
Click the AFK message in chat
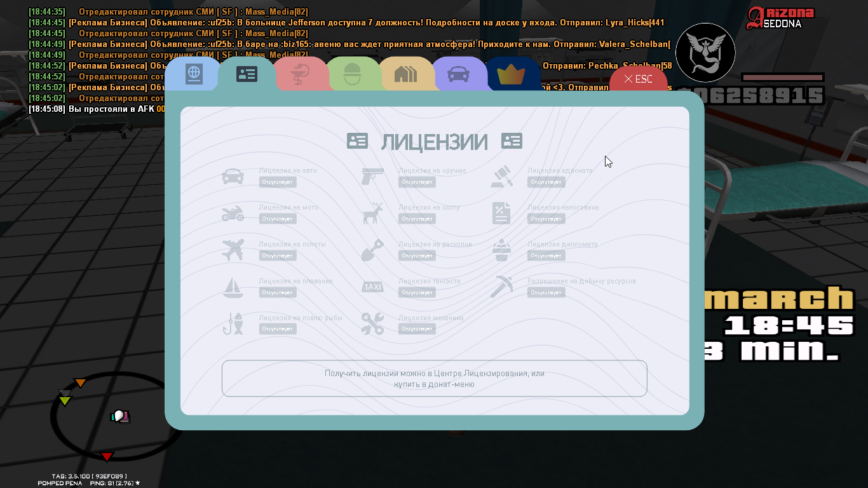(97, 109)
